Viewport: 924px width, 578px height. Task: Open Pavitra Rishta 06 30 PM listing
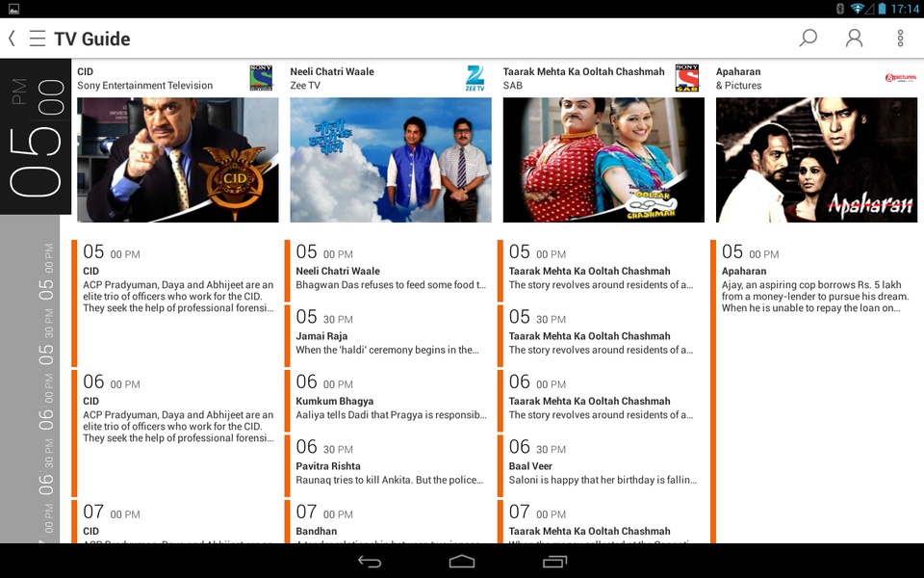[388, 465]
